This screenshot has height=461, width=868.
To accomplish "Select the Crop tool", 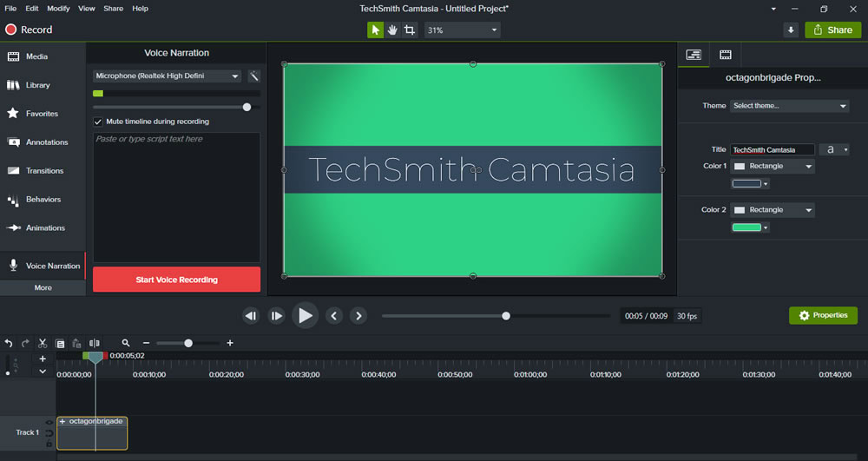I will click(410, 30).
